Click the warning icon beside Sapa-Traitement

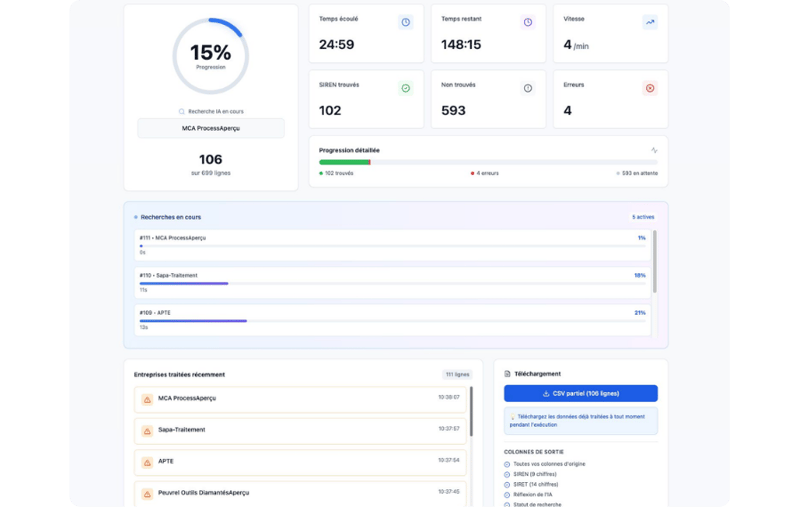tap(147, 430)
